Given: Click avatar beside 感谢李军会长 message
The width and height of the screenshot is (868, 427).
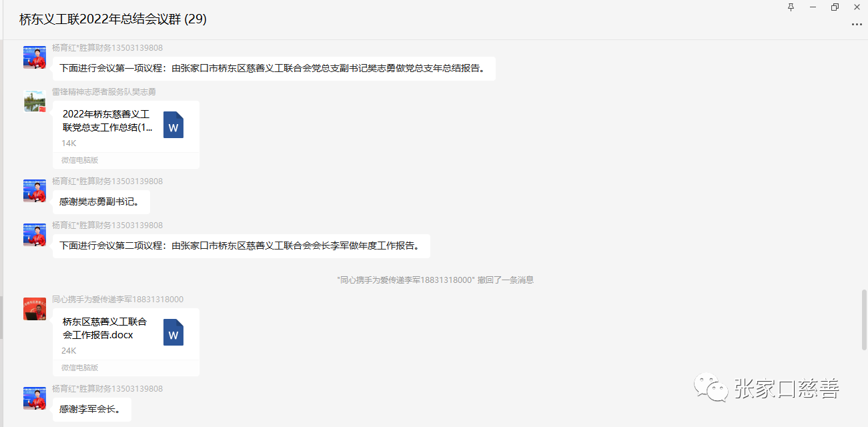Looking at the screenshot, I should [35, 398].
